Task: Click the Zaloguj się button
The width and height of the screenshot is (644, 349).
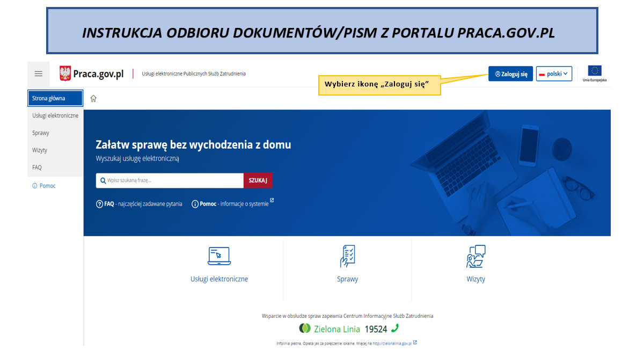Action: coord(510,74)
